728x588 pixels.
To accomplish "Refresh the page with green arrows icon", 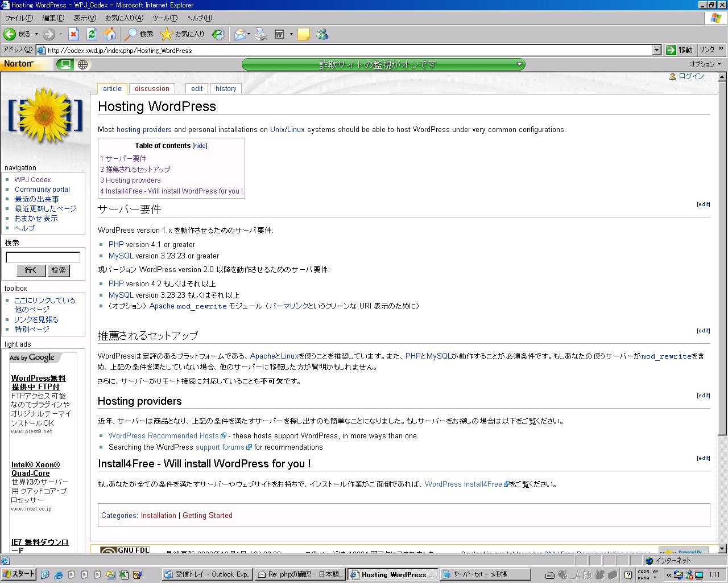I will point(92,34).
